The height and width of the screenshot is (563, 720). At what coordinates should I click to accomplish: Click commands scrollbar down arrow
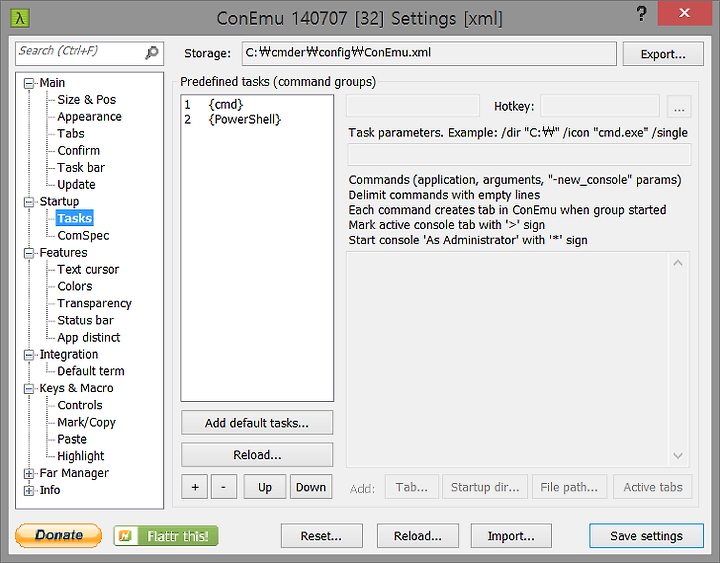tap(678, 456)
